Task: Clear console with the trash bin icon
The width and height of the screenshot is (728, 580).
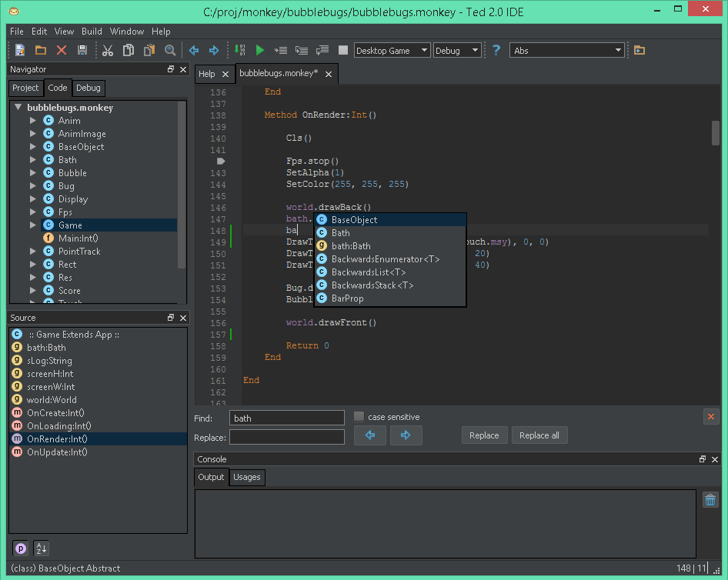Action: pyautogui.click(x=710, y=500)
